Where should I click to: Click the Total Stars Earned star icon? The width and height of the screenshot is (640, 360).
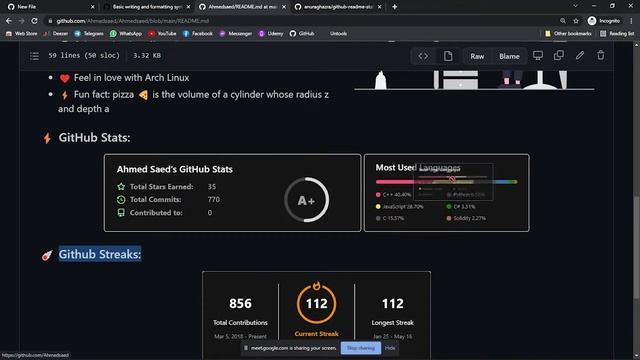point(121,187)
